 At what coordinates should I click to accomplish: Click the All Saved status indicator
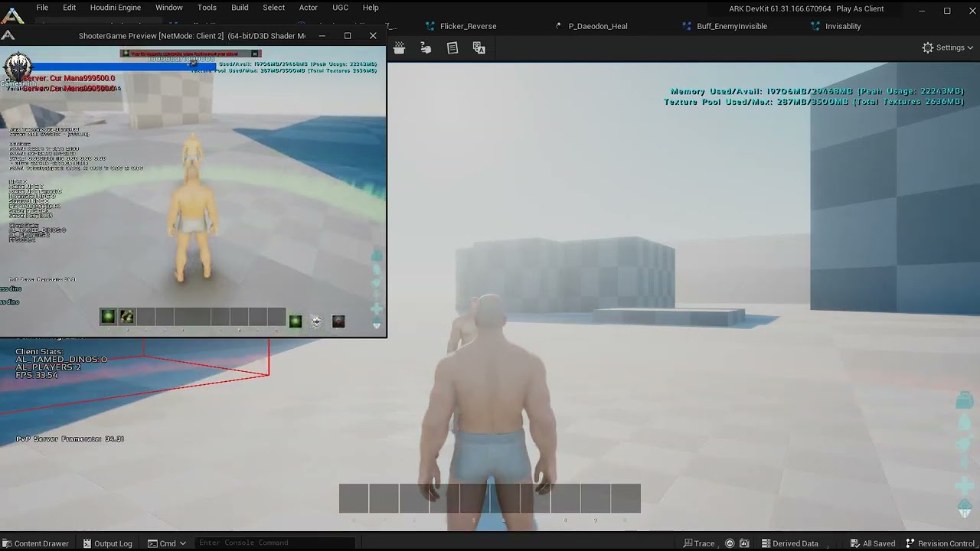coord(872,543)
